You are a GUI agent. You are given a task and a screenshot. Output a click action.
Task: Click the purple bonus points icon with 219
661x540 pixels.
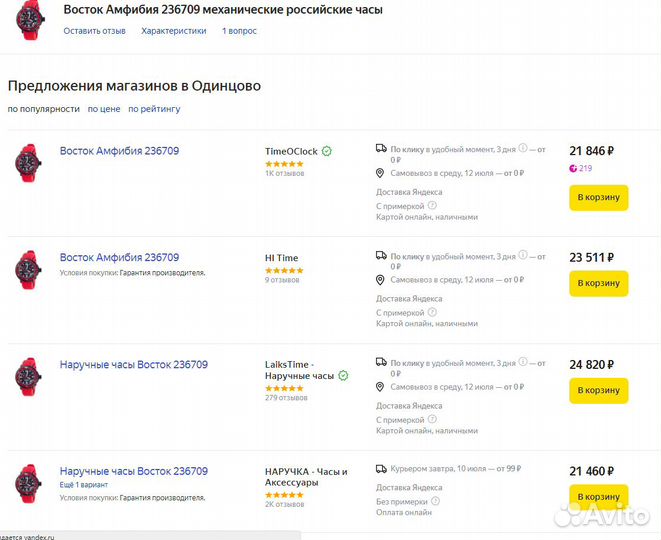click(573, 169)
